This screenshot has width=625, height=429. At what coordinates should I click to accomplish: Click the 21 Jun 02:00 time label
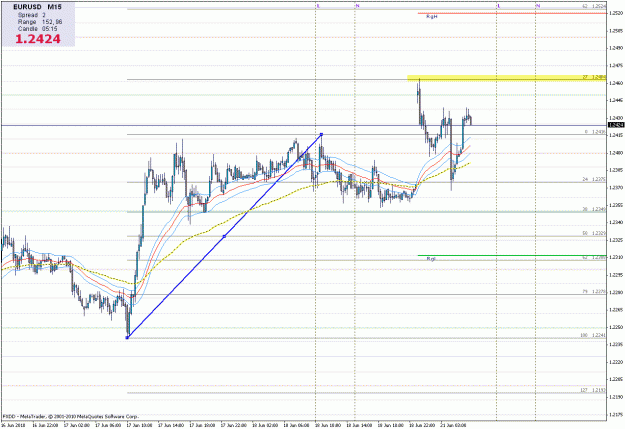coord(454,425)
